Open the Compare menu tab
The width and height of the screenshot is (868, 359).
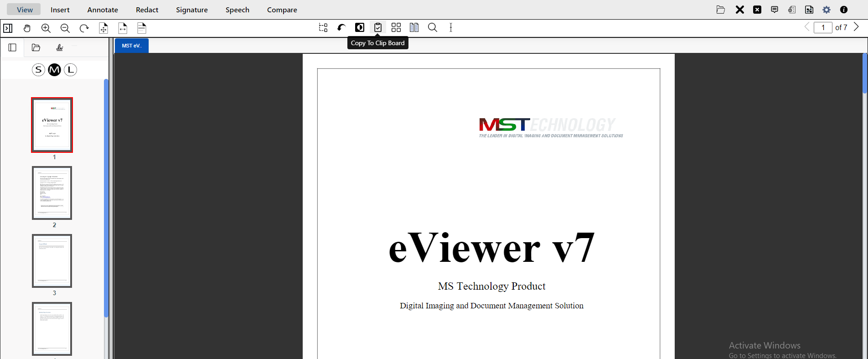[282, 10]
